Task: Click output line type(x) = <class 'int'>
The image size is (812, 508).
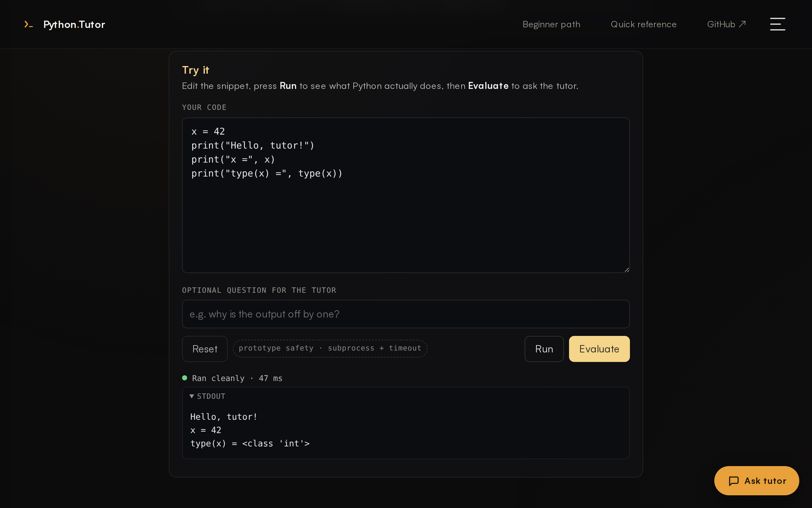Action: (x=250, y=444)
